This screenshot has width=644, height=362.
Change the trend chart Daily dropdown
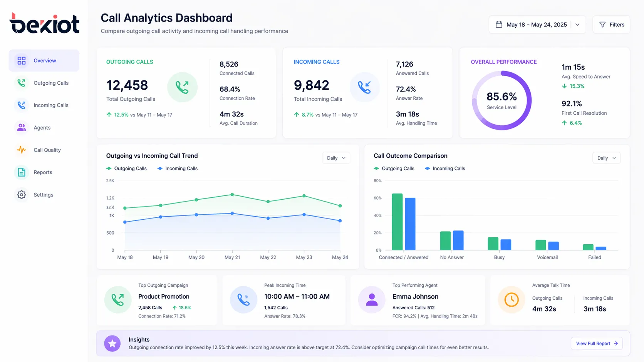(x=335, y=158)
